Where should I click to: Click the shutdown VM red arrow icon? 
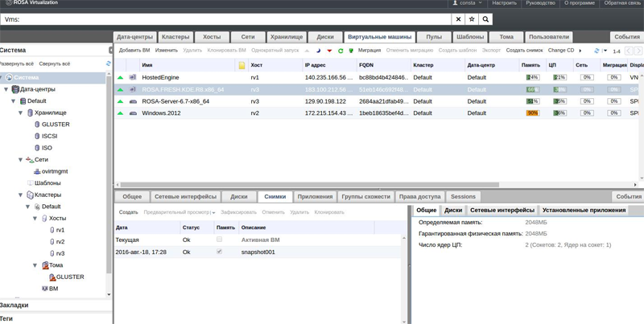329,51
